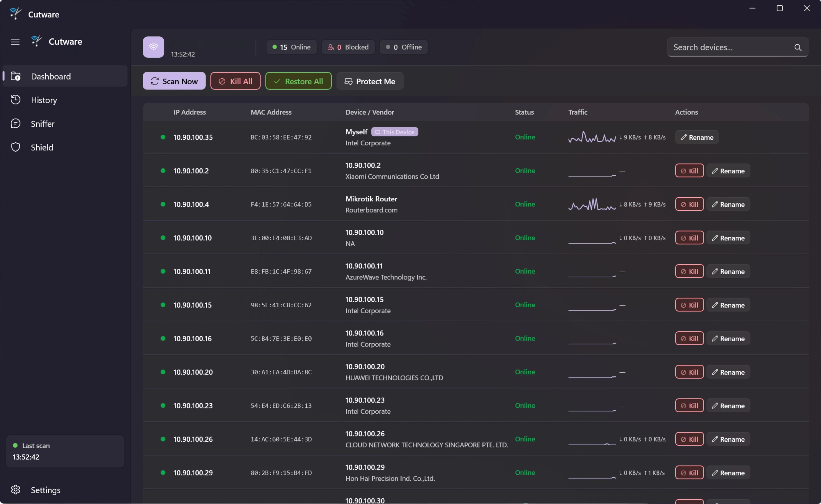Click the traffic graph for Myself device

tap(592, 137)
